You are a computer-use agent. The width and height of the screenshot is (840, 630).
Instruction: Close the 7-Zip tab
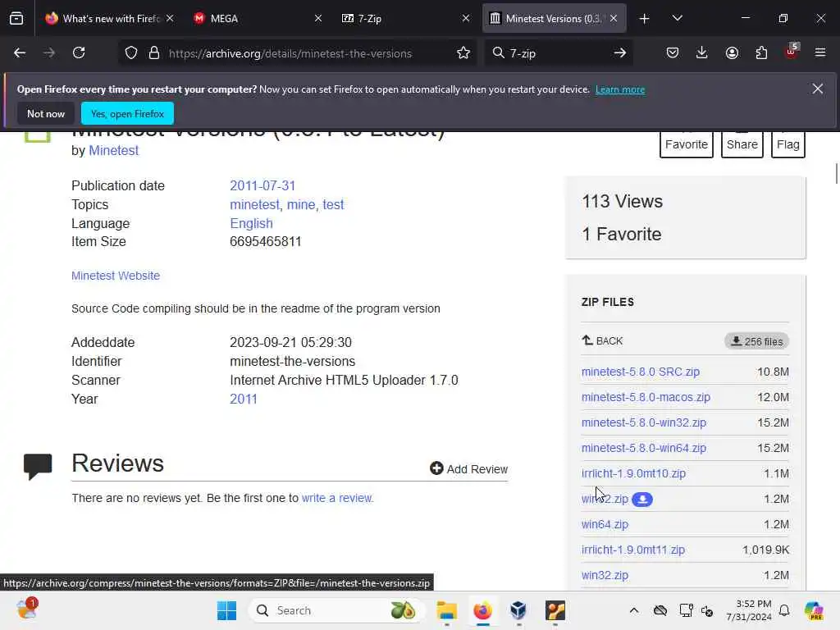(466, 18)
